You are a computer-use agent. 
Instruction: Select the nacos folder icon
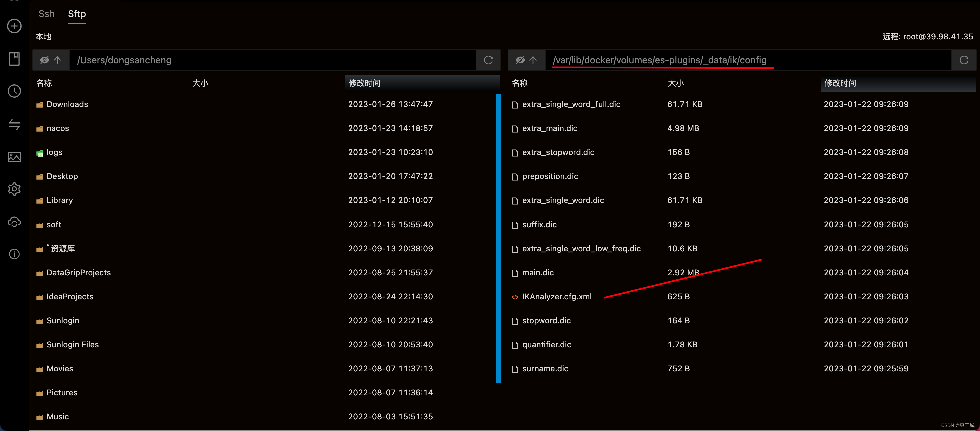40,129
